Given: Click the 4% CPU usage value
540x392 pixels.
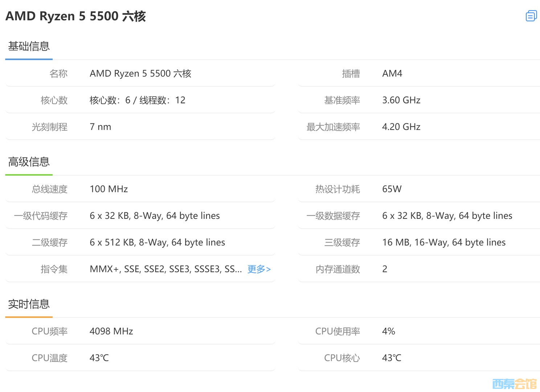Looking at the screenshot, I should tap(388, 331).
